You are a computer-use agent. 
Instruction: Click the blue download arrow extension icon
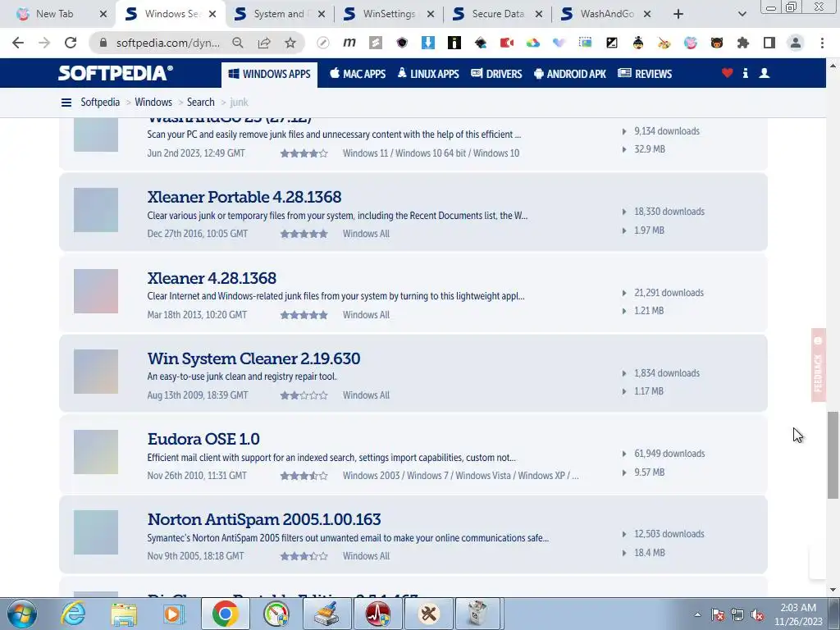[428, 43]
